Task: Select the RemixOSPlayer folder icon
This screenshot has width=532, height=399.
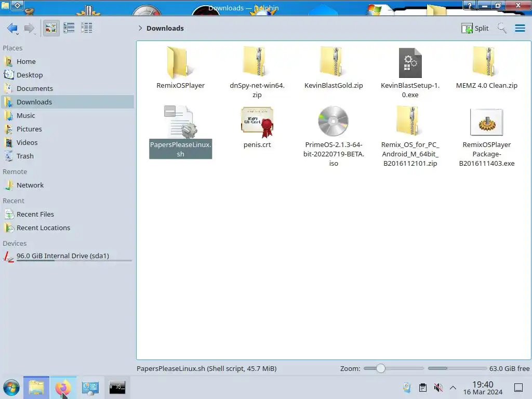Action: click(x=180, y=62)
